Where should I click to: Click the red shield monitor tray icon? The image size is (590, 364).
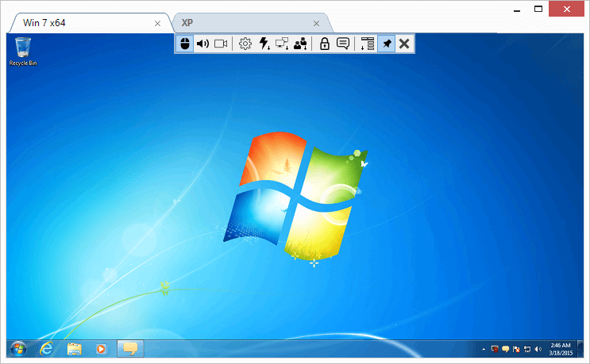(495, 350)
